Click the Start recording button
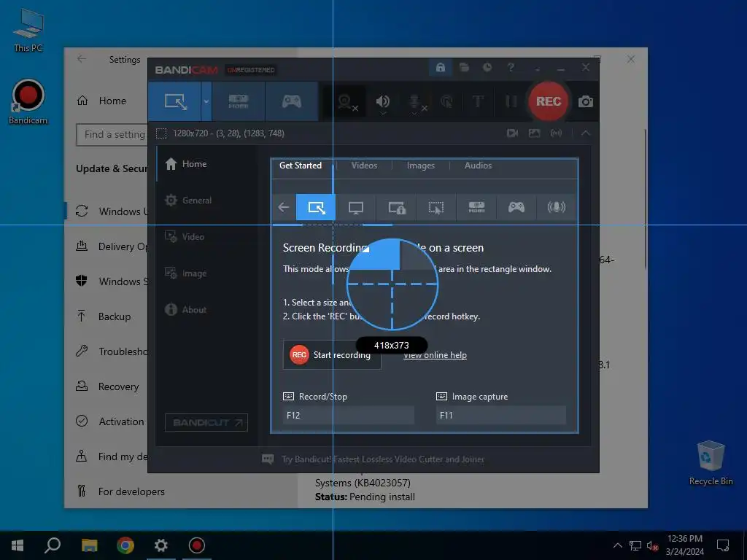The height and width of the screenshot is (560, 747). point(332,355)
